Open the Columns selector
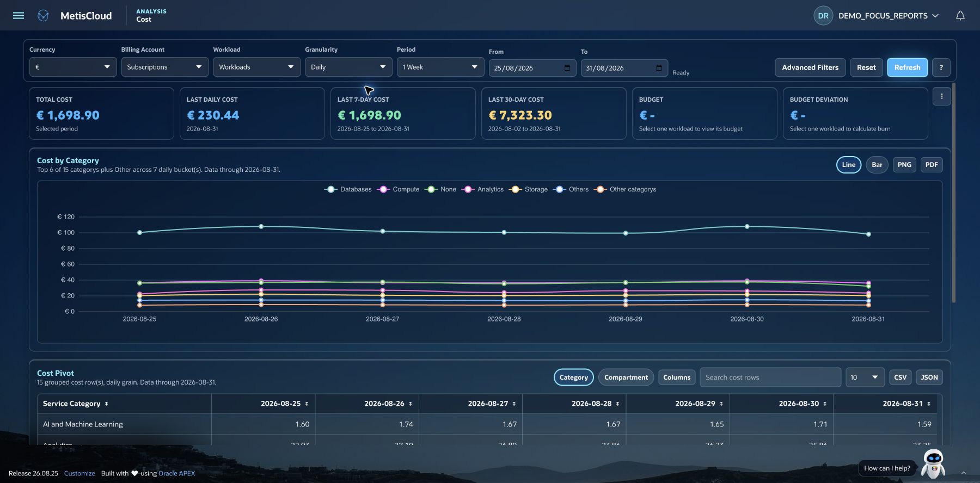This screenshot has height=483, width=980. pyautogui.click(x=677, y=377)
